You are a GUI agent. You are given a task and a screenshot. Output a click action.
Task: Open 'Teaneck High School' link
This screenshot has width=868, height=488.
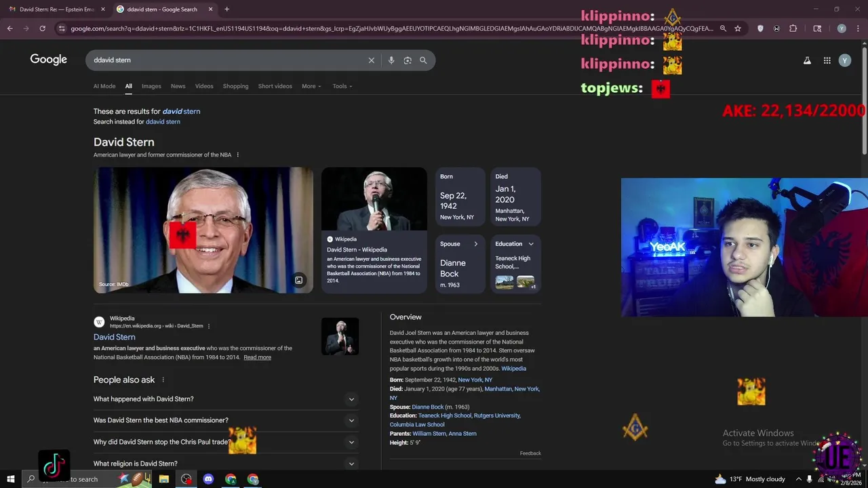pos(444,415)
